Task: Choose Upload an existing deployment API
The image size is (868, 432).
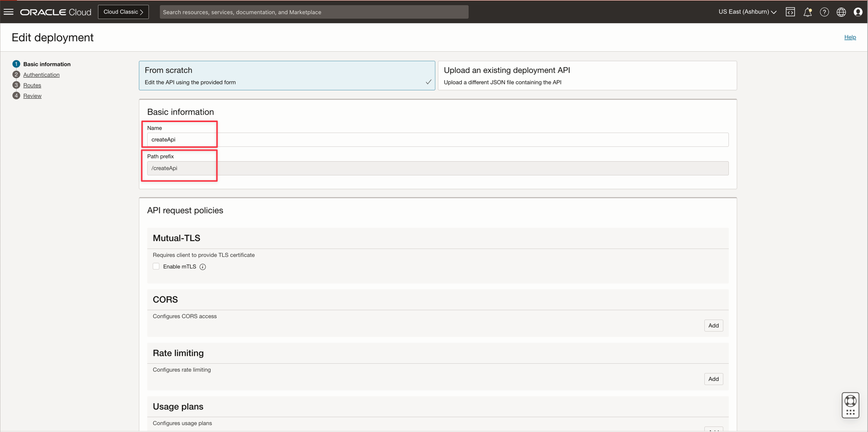Action: [587, 75]
